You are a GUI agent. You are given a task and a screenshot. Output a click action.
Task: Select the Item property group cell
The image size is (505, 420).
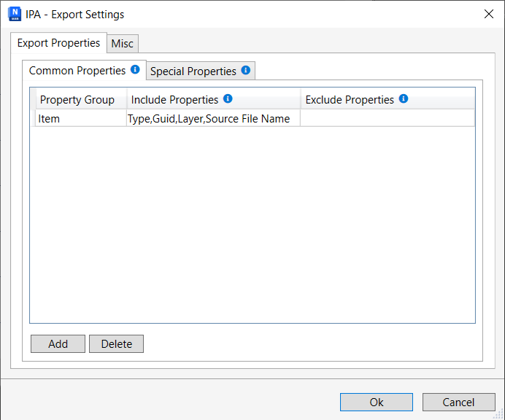[80, 118]
